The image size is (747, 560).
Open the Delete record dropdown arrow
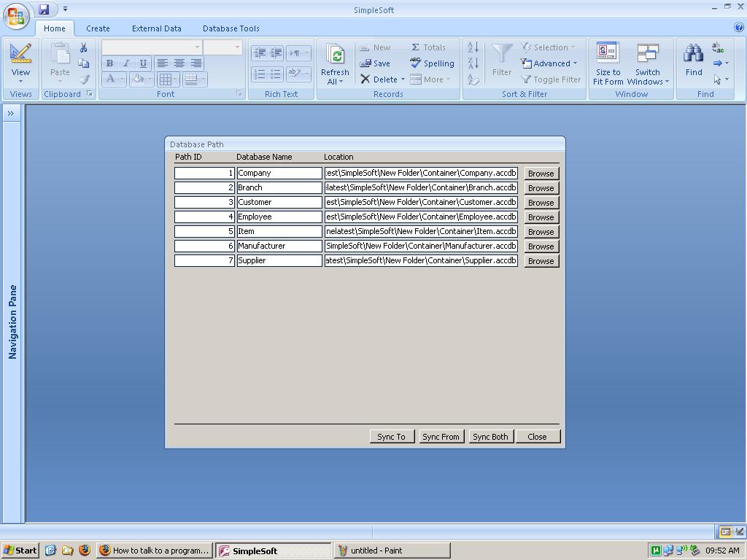tap(403, 79)
